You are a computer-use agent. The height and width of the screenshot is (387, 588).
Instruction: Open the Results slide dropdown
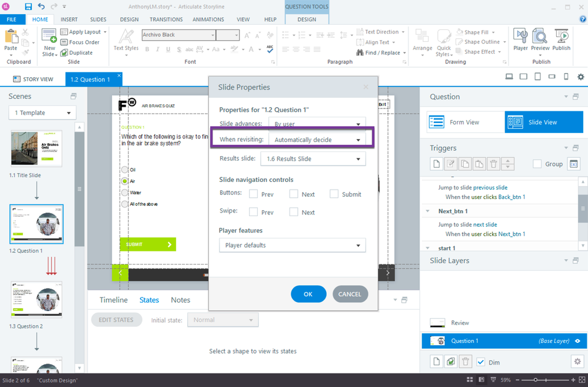[x=313, y=159]
